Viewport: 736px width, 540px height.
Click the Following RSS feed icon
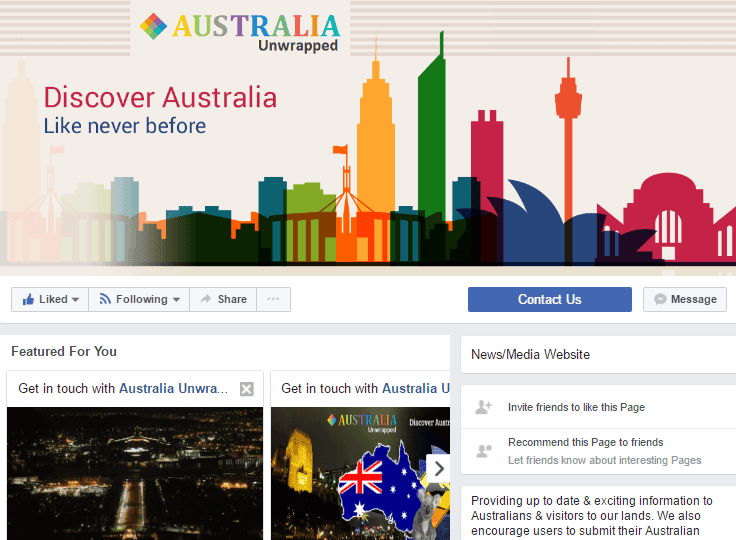click(x=105, y=299)
